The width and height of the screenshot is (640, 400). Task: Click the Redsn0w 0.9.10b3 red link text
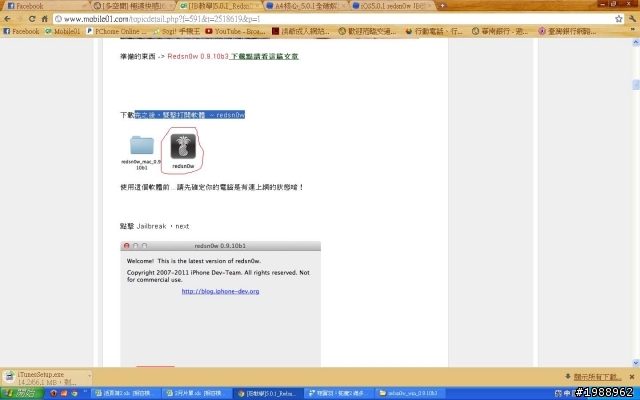pyautogui.click(x=198, y=56)
